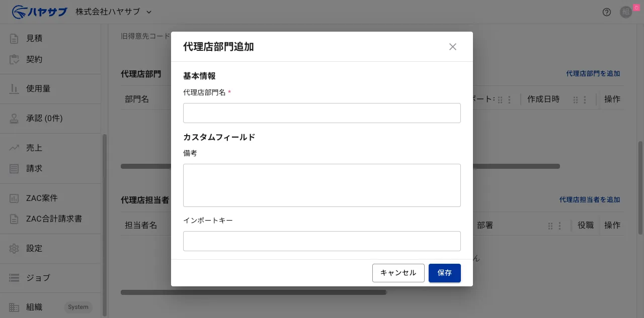The width and height of the screenshot is (644, 318).
Task: Click 代理店担当者を追加 link
Action: (590, 199)
